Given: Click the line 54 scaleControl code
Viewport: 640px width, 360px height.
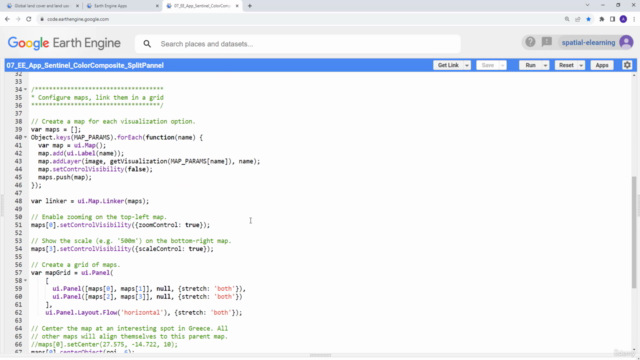Looking at the screenshot, I should click(122, 249).
